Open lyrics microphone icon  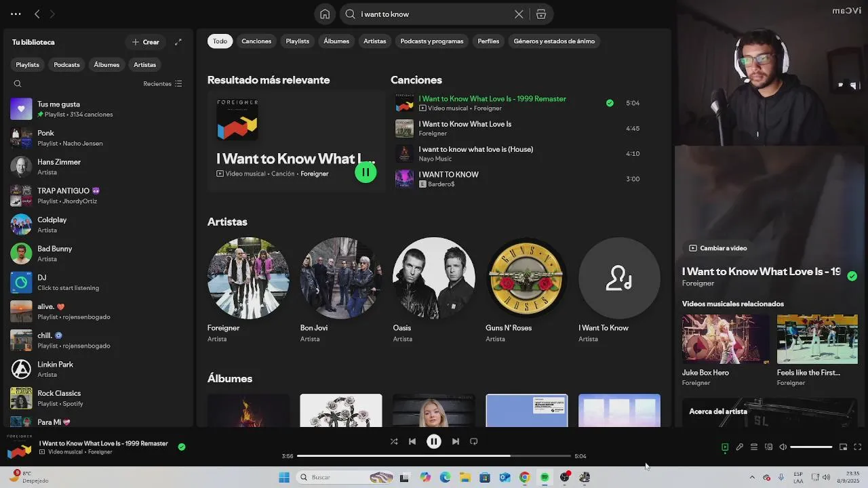tap(740, 447)
